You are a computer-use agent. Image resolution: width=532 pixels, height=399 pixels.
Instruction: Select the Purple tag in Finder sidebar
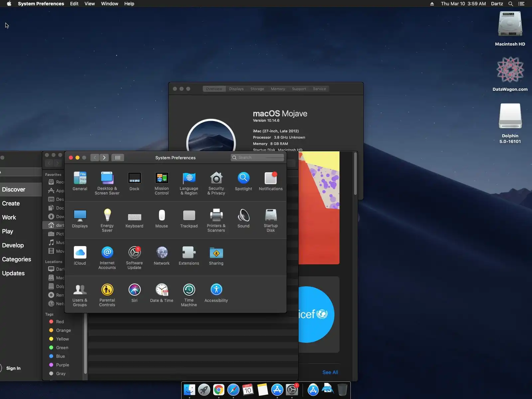(x=63, y=365)
